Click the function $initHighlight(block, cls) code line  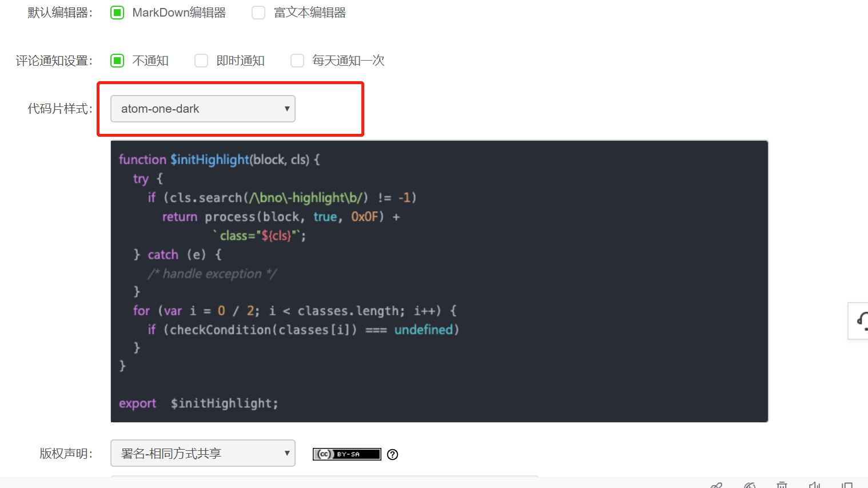click(x=219, y=160)
